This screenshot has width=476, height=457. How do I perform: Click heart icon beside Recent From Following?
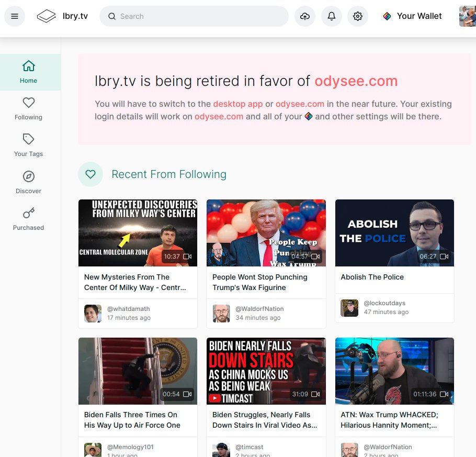click(90, 174)
